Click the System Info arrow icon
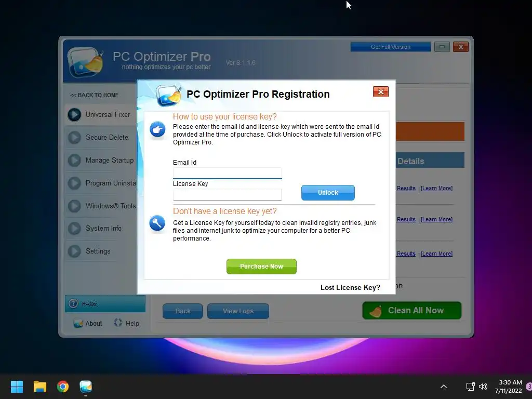 click(74, 229)
